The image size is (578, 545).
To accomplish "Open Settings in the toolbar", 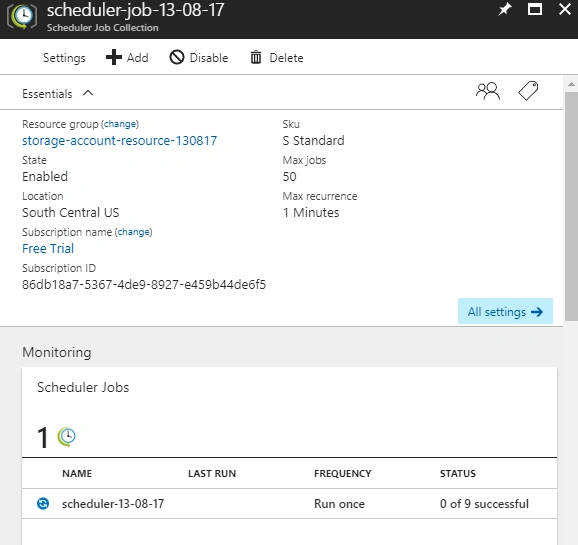I will point(64,58).
